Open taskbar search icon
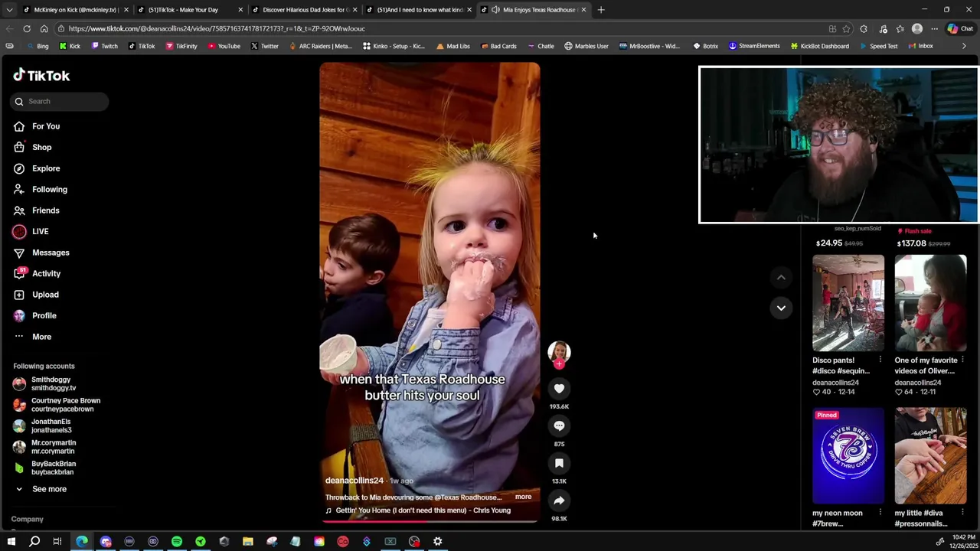The height and width of the screenshot is (551, 980). click(34, 542)
